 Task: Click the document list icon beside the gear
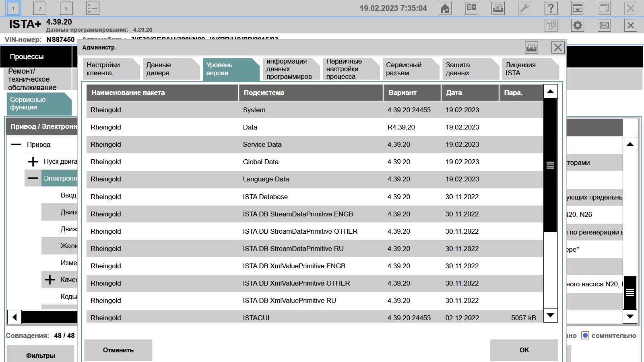pyautogui.click(x=551, y=25)
